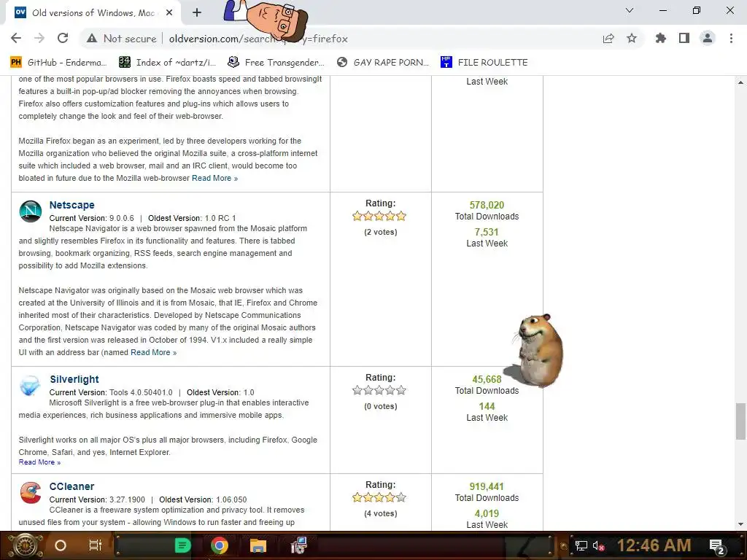The height and width of the screenshot is (560, 747).
Task: Open the Index of ~dartz bookmark
Action: [167, 63]
